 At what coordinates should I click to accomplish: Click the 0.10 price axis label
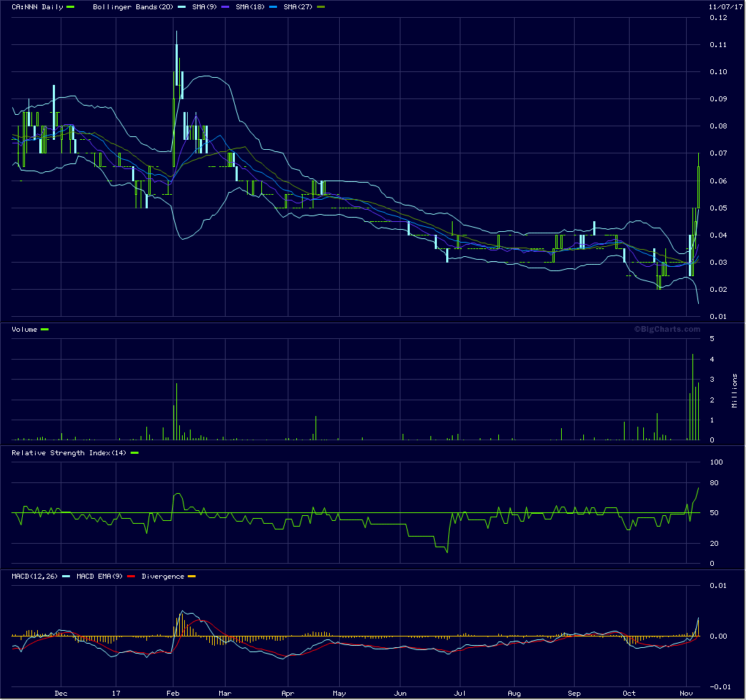(x=718, y=72)
